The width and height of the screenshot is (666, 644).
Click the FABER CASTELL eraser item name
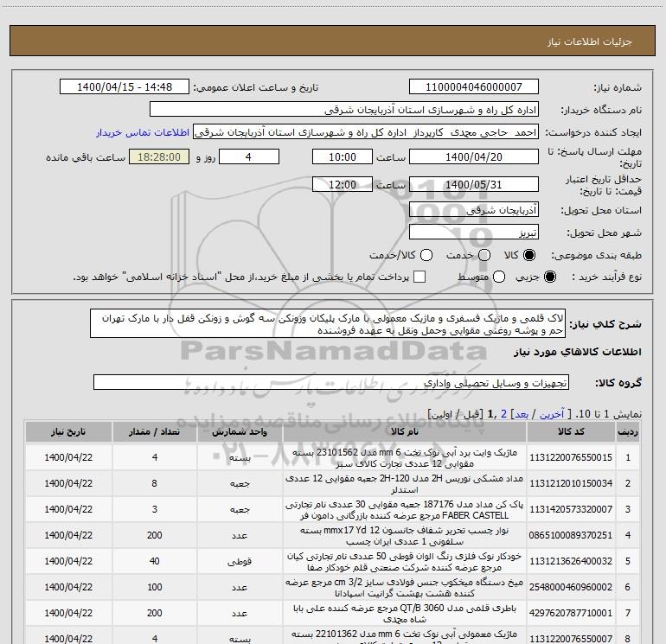click(x=405, y=510)
